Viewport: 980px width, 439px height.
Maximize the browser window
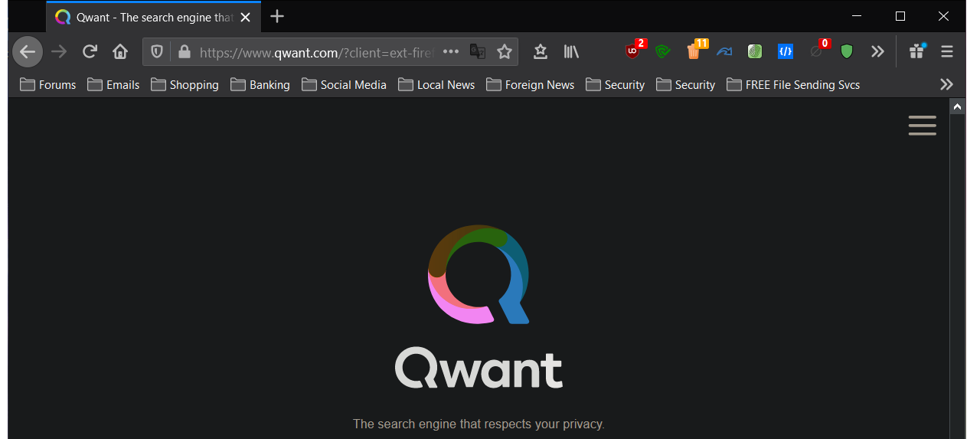pyautogui.click(x=900, y=16)
